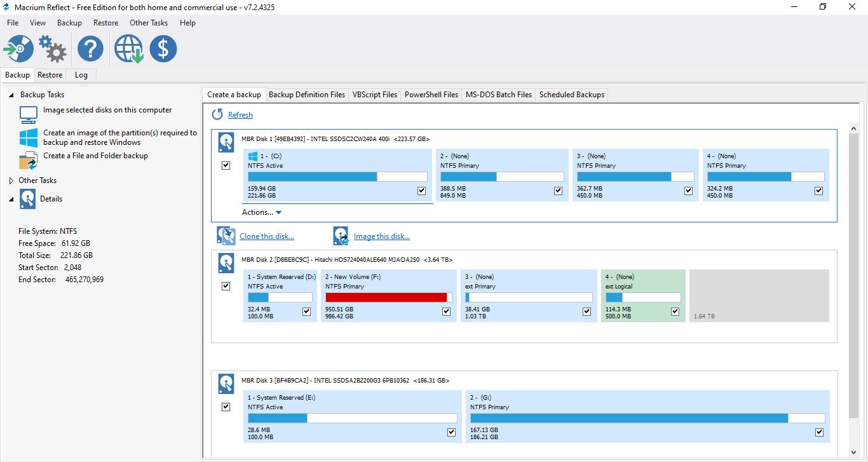
Task: Switch to the Scheduled Backups tab
Action: pos(571,95)
